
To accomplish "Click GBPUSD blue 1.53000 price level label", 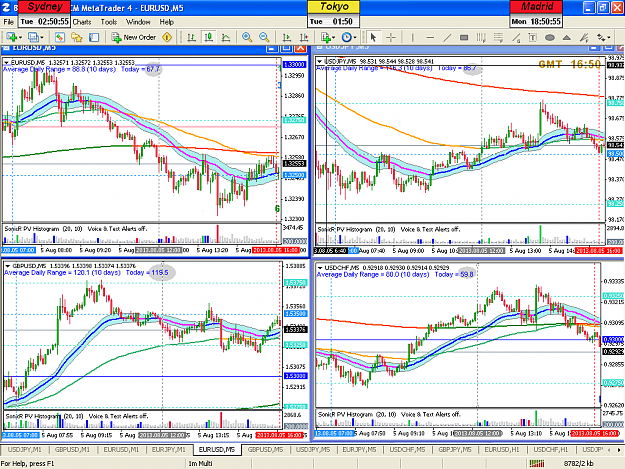I will (296, 376).
